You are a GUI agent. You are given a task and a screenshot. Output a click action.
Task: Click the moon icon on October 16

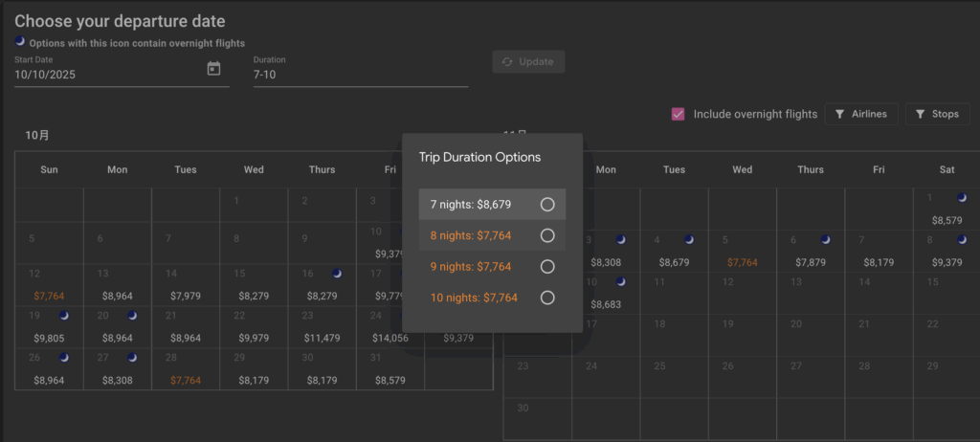[x=337, y=274]
